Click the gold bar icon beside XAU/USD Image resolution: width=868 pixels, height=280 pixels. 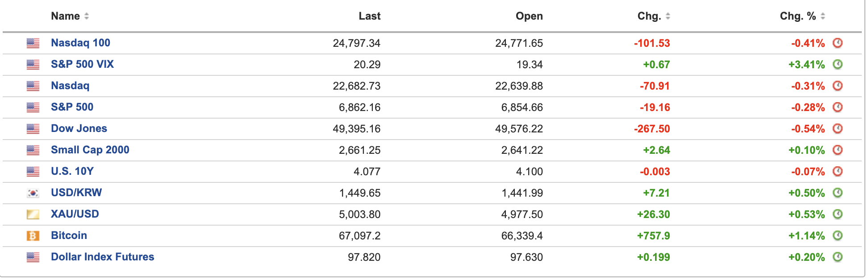[33, 214]
